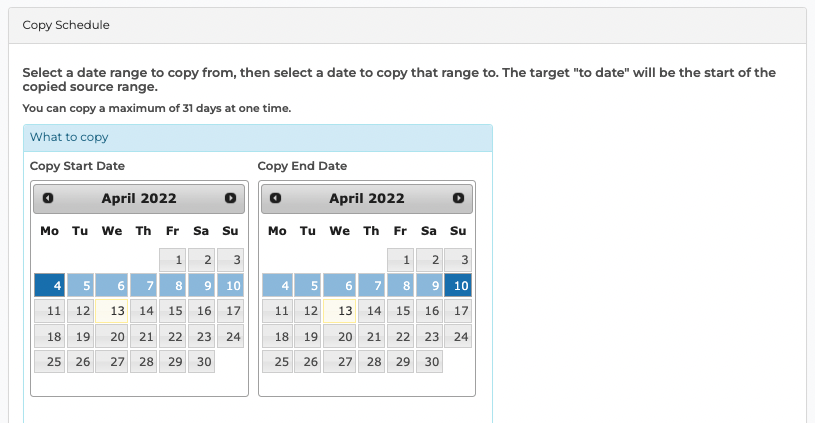The height and width of the screenshot is (423, 815).
Task: Click April 2022 title of Copy Start Date calendar
Action: click(139, 199)
